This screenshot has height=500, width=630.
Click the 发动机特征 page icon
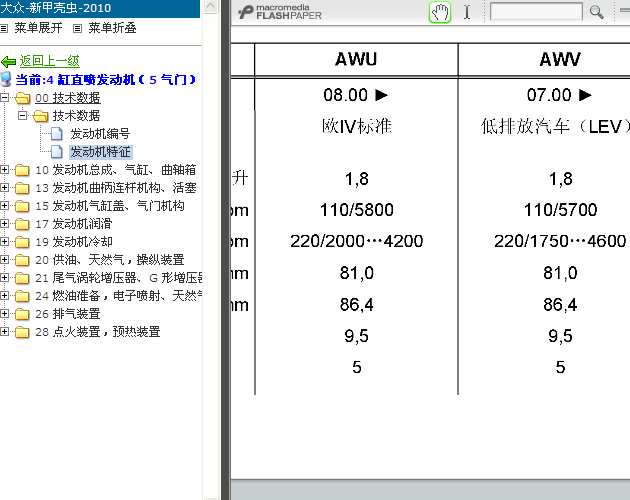coord(57,152)
